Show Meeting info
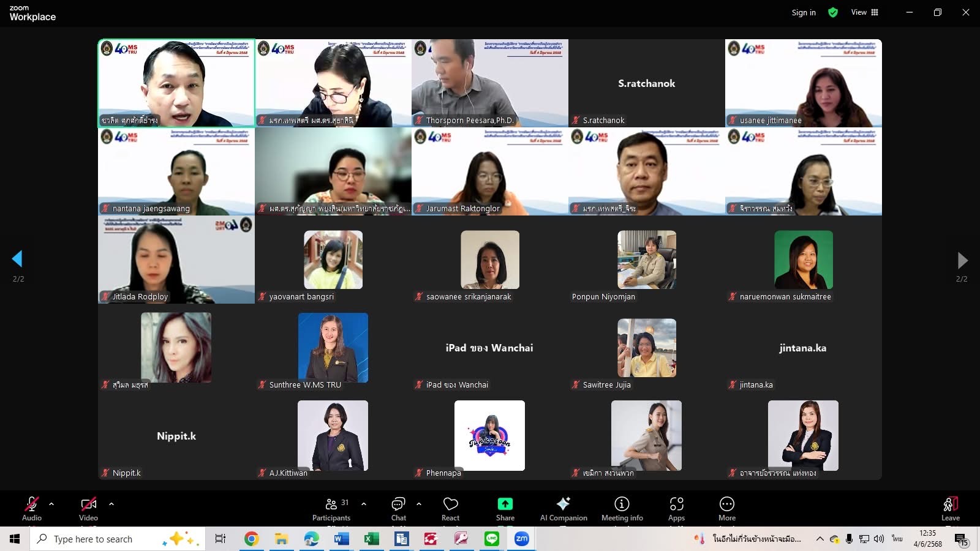This screenshot has height=551, width=980. click(622, 508)
